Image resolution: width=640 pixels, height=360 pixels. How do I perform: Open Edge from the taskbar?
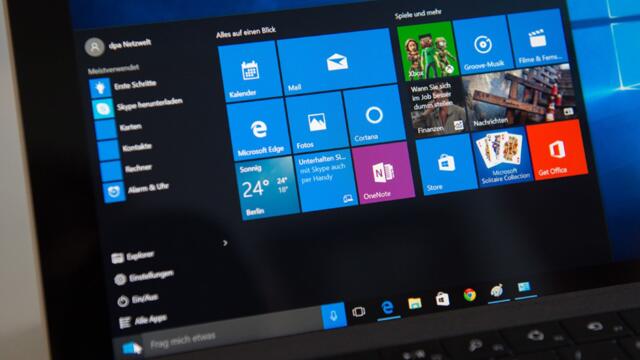click(387, 307)
